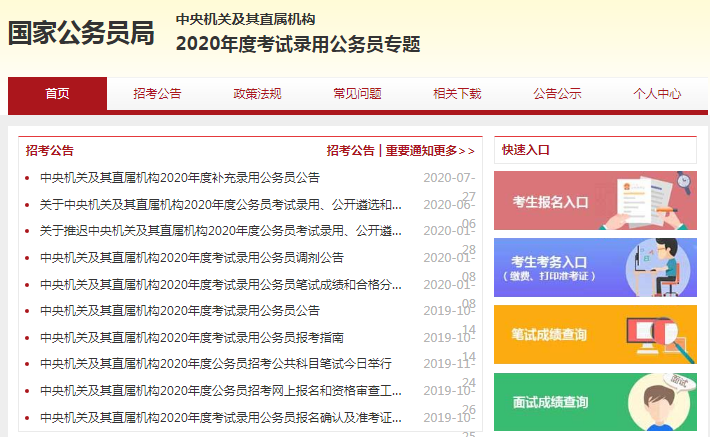The width and height of the screenshot is (710, 437).
Task: Click the 2020-07- date of first announcement
Action: 449,178
